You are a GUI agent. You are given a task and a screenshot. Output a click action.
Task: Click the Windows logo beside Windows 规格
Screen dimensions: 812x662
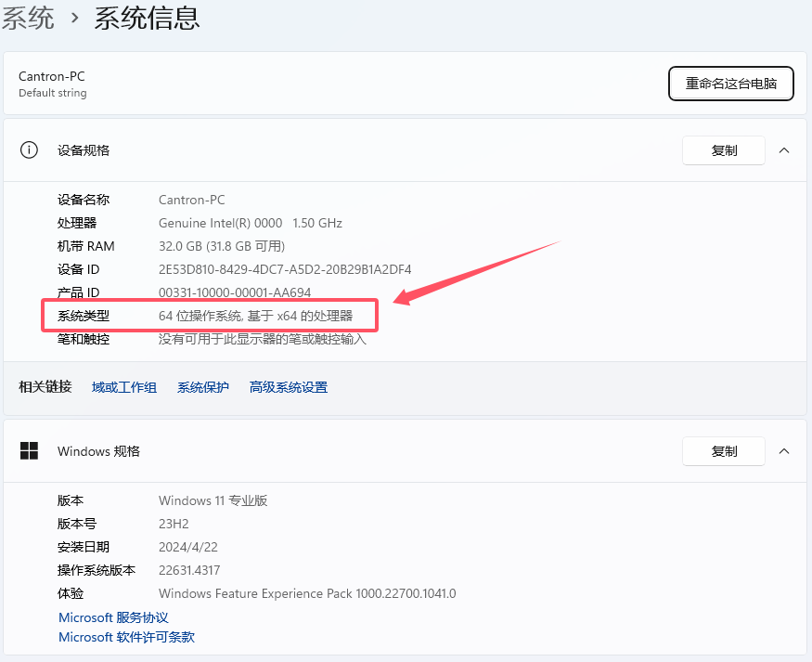click(30, 451)
